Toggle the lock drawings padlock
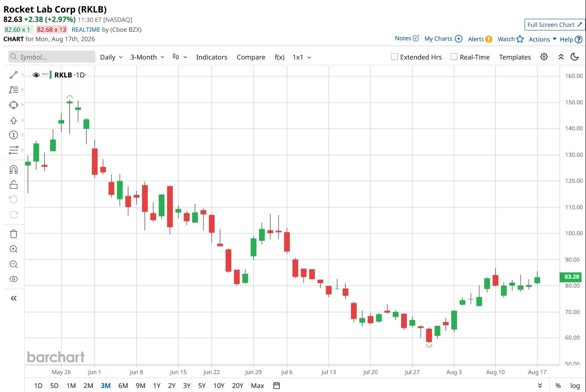Screen dimensions: 586x392 (x=13, y=184)
